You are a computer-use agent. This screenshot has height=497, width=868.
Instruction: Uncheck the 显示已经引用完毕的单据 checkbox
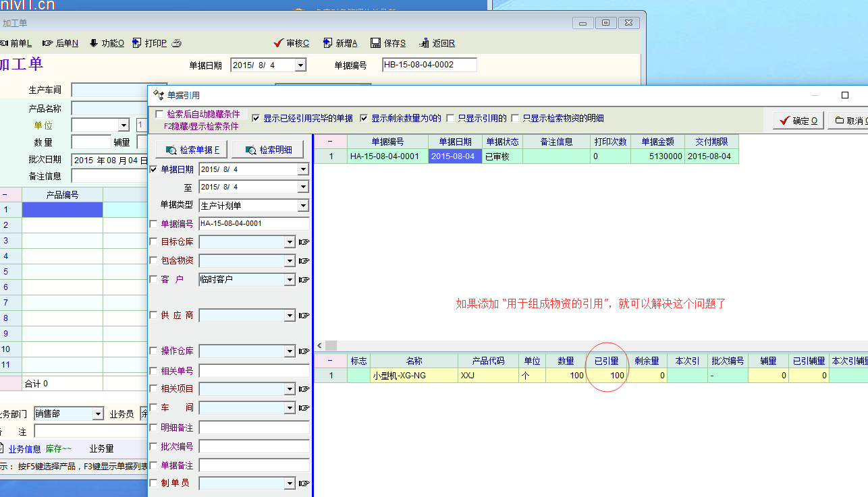[x=256, y=118]
